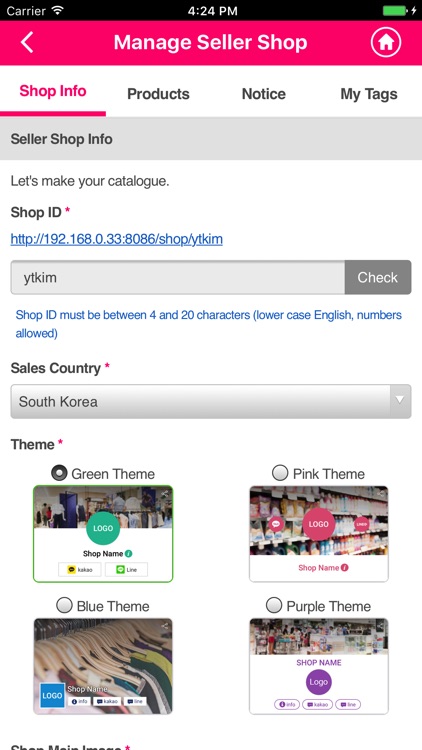Click the Blue Theme preview thumbnail
Image resolution: width=422 pixels, height=750 pixels.
(x=103, y=666)
